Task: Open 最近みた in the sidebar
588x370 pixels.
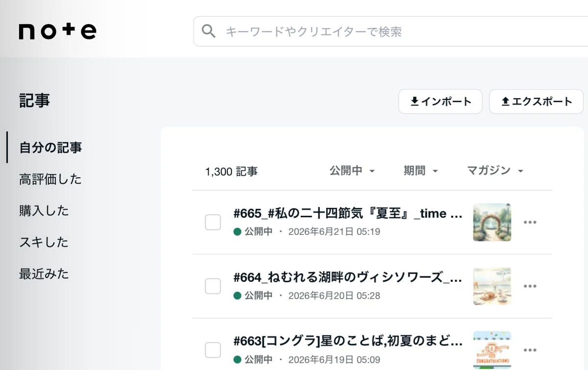Action: click(x=44, y=274)
